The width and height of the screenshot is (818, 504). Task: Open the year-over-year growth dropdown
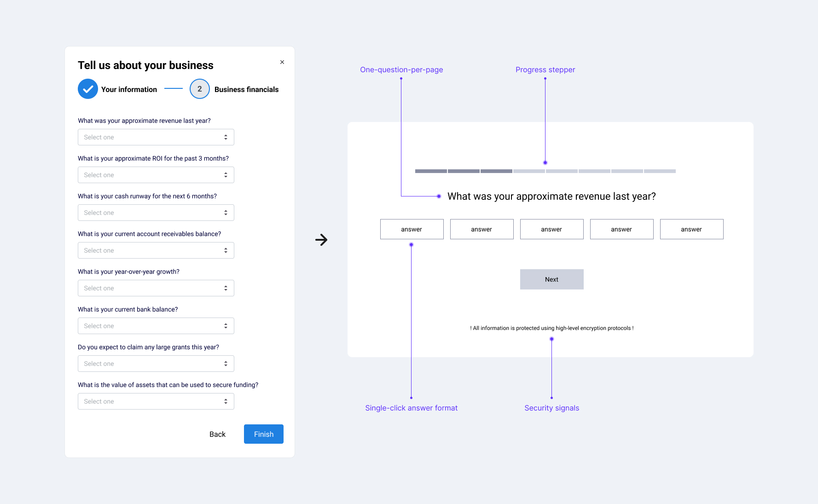[x=156, y=288]
